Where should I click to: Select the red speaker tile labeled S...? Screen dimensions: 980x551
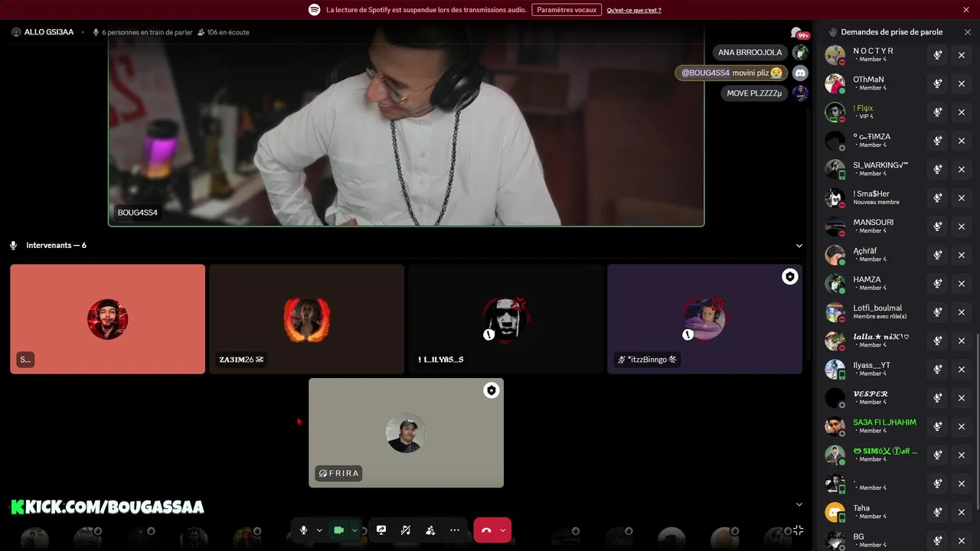107,319
